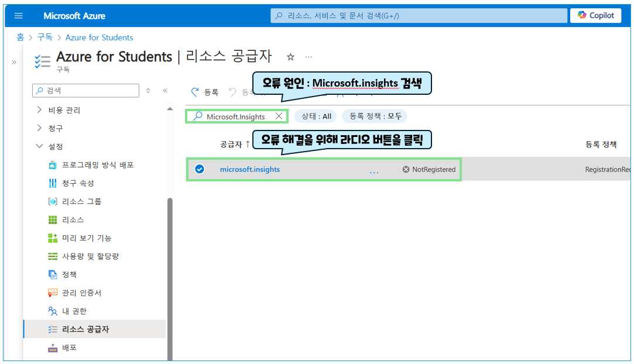Click the 청구 속성 bars icon
The image size is (634, 364).
coord(53,183)
